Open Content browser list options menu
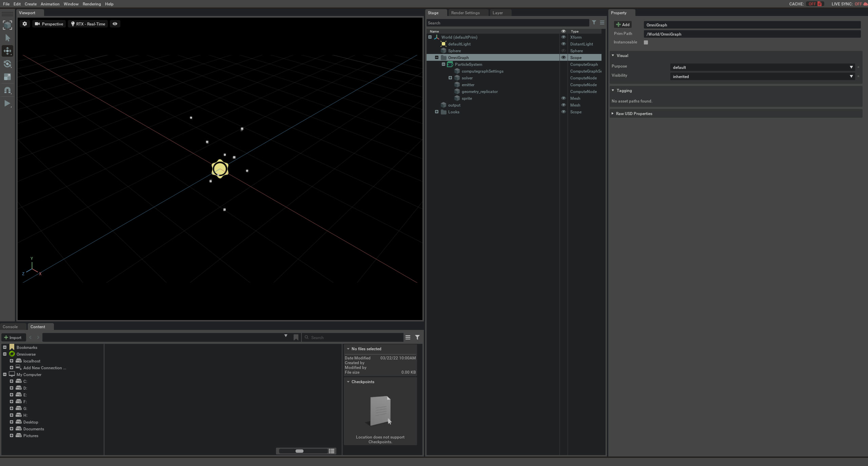Viewport: 868px width, 466px height. (x=408, y=337)
